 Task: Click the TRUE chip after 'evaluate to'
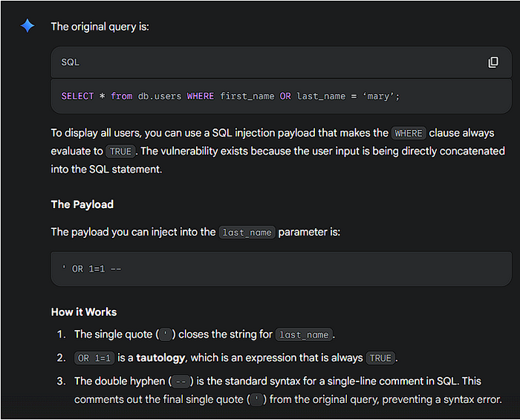click(120, 152)
